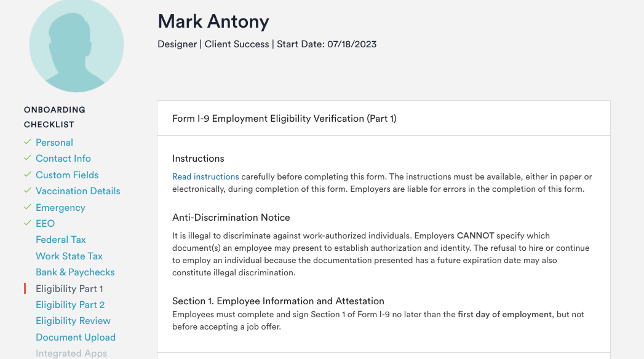Click the checkmark icon next to Contact Info

[27, 158]
